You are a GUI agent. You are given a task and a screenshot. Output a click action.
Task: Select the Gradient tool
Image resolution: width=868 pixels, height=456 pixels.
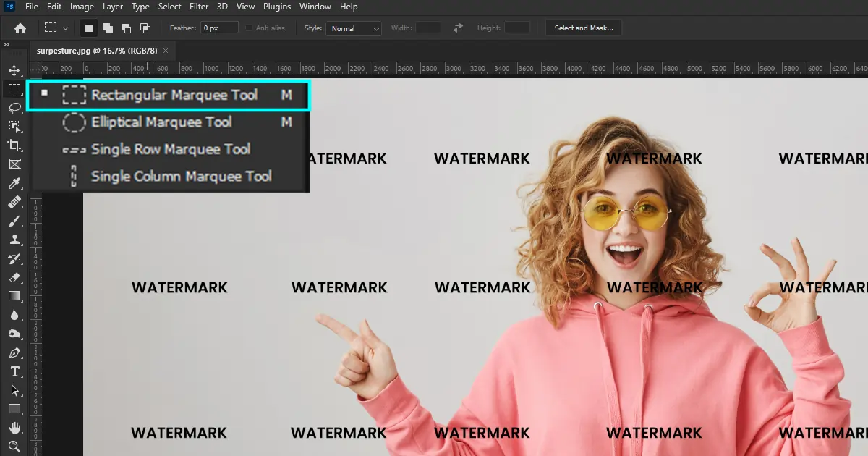coord(14,296)
